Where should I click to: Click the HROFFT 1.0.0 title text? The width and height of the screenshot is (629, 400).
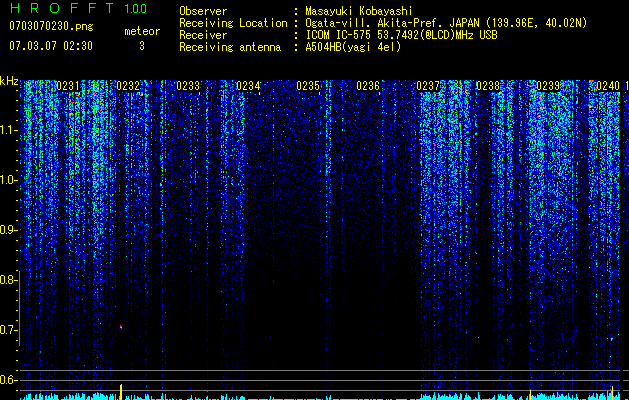(x=78, y=8)
